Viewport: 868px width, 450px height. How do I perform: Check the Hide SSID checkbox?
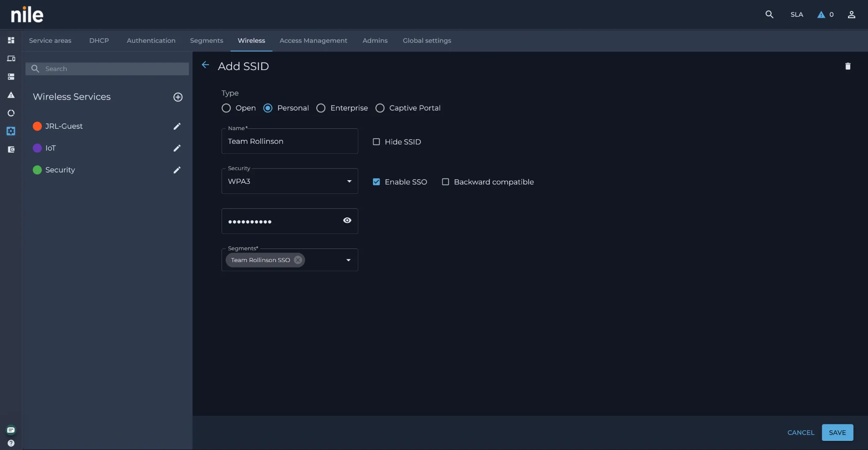pyautogui.click(x=376, y=142)
